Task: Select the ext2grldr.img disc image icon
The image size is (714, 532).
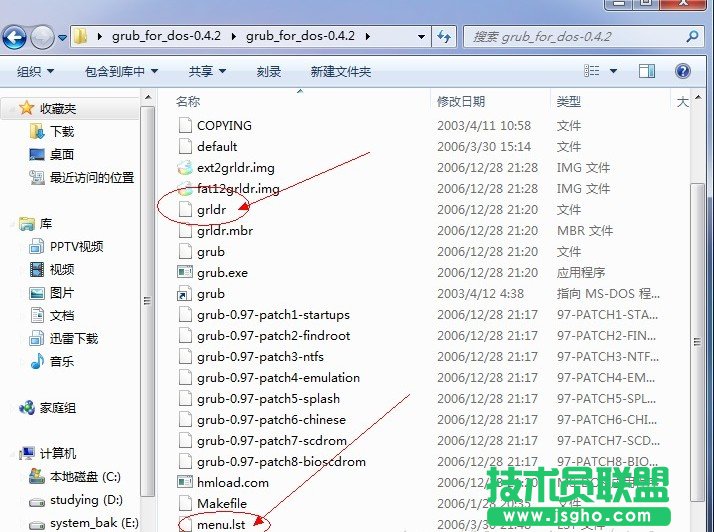Action: tap(185, 168)
